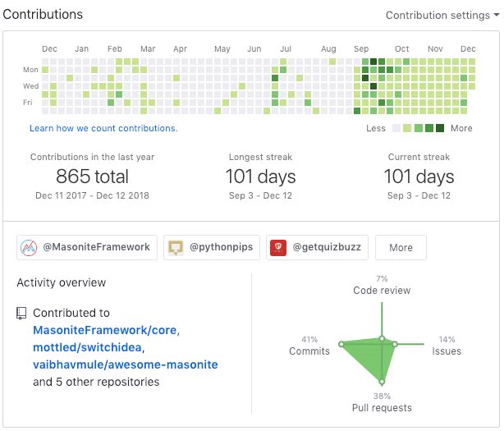The width and height of the screenshot is (504, 431).
Task: Click the 'Wed' weekday label on graph
Action: [x=31, y=86]
